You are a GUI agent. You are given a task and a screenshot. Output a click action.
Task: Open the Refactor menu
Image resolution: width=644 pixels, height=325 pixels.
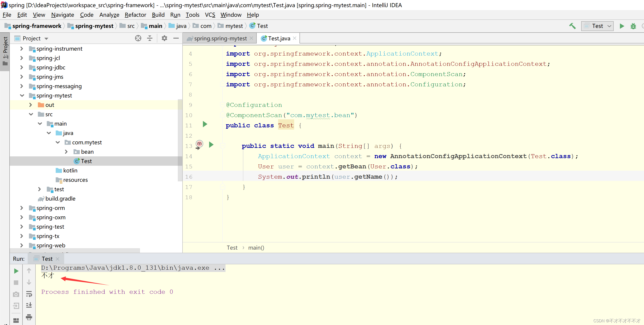pos(135,15)
